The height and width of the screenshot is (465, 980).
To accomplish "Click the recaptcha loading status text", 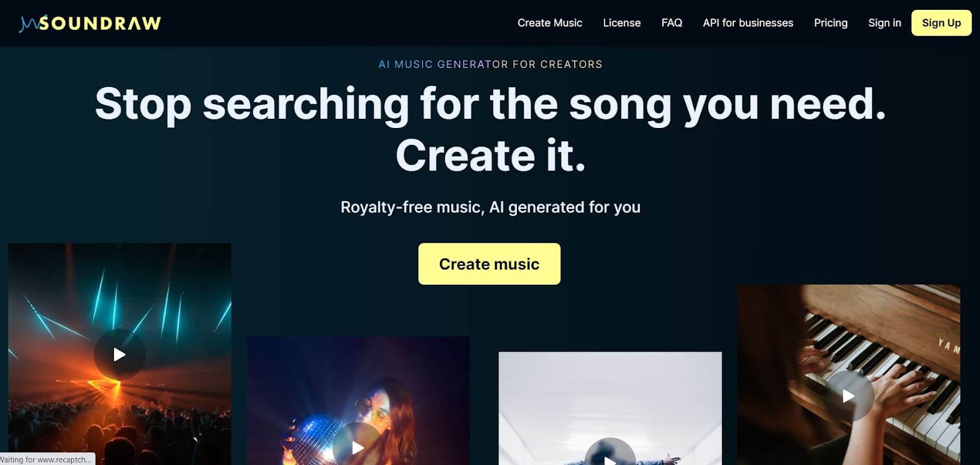I will coord(47,459).
